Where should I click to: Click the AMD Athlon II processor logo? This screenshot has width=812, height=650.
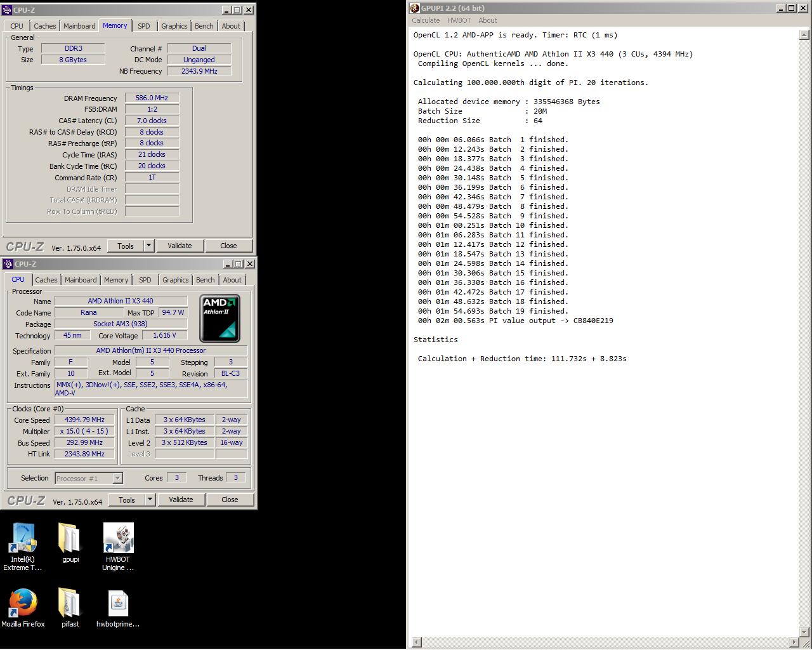[219, 318]
